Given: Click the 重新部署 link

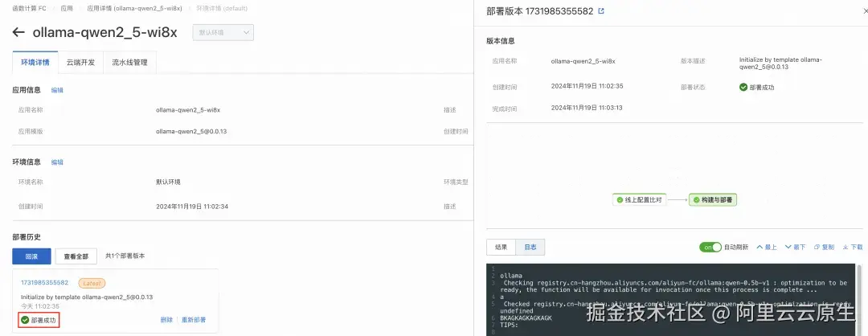Looking at the screenshot, I should coord(194,320).
